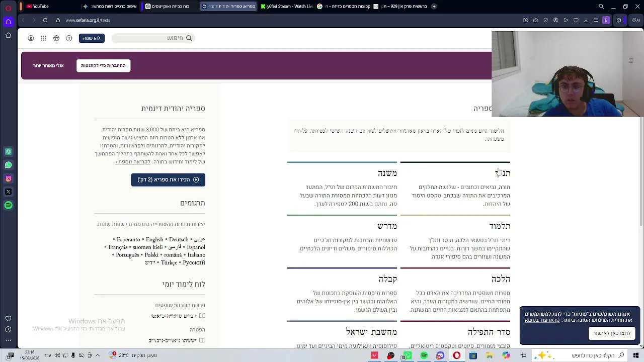Click the אולי מאוחר יותר button
Screen dimensions: 644x362
point(48,65)
